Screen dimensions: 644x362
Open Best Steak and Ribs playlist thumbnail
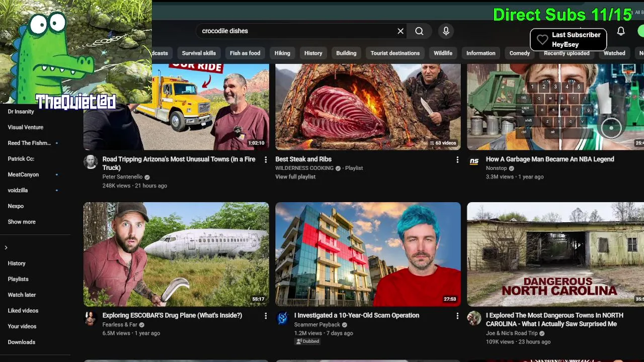(368, 107)
